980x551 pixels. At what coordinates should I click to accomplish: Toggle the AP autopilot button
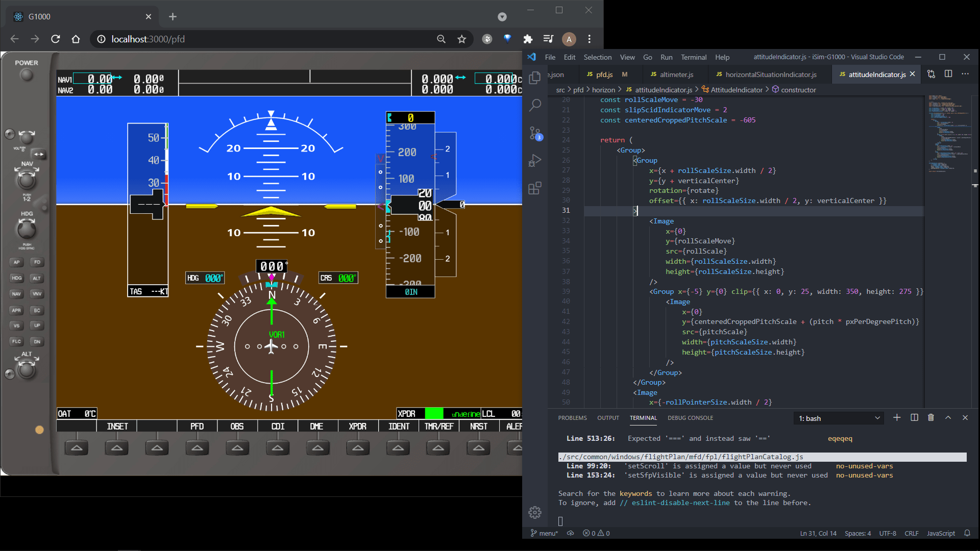click(16, 262)
